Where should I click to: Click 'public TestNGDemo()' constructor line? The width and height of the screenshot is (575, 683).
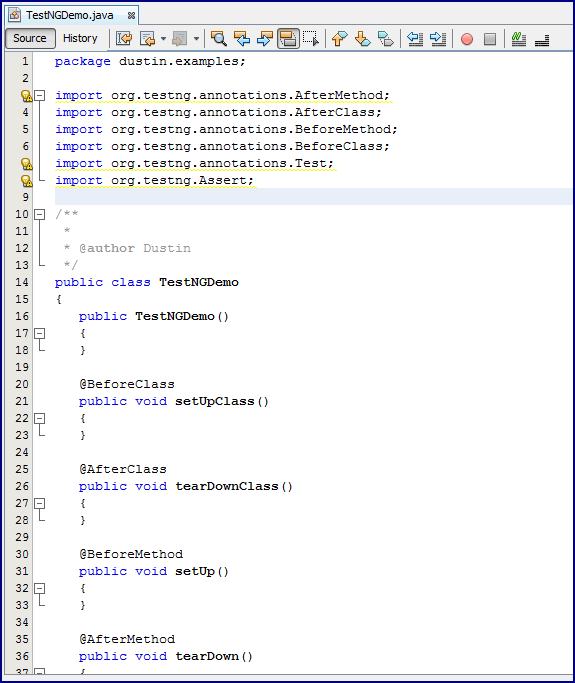click(x=154, y=316)
